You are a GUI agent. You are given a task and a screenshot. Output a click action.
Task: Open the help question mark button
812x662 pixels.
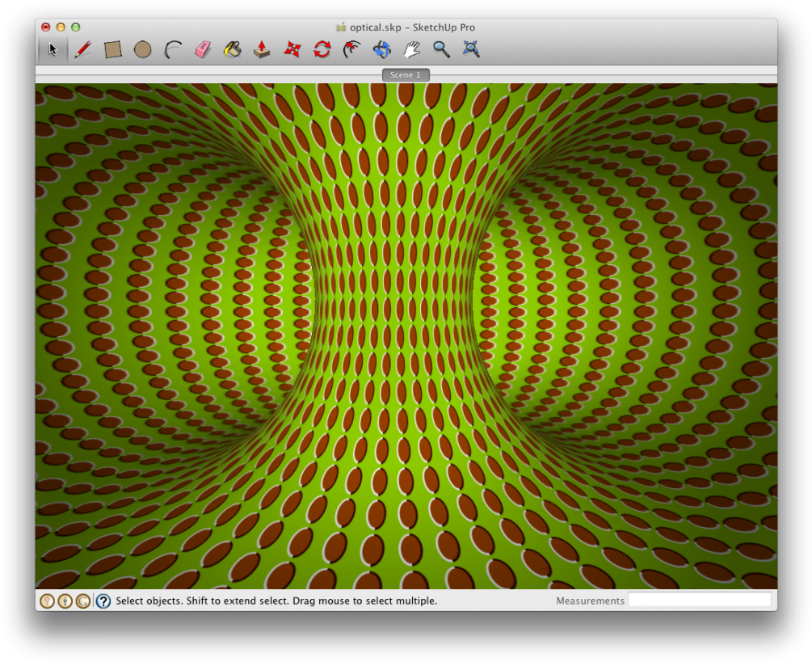103,601
